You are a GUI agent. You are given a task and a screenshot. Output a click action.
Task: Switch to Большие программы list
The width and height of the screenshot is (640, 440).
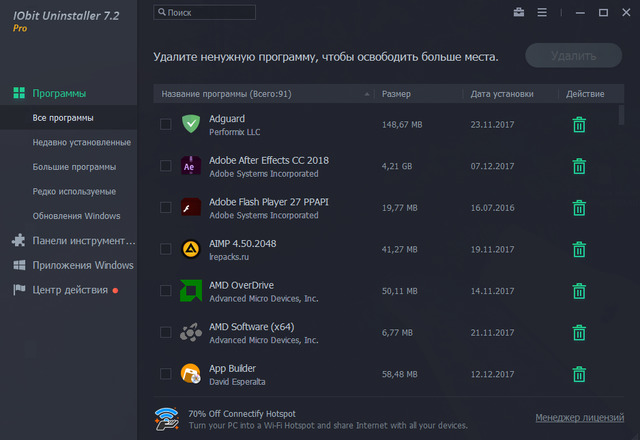pos(74,167)
